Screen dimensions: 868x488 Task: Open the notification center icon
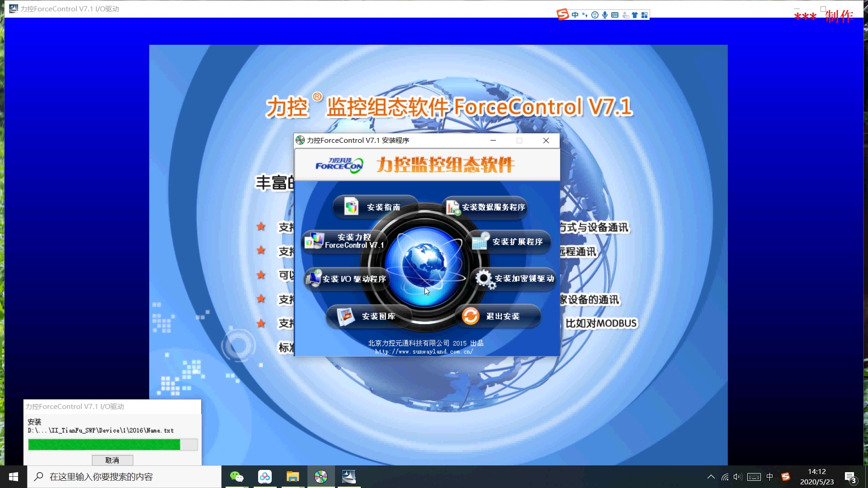coord(850,477)
